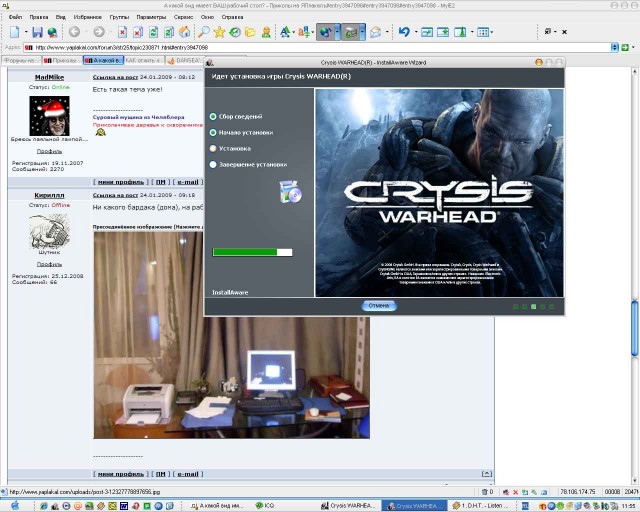Click the highlighted globe toolbar button

325,32
